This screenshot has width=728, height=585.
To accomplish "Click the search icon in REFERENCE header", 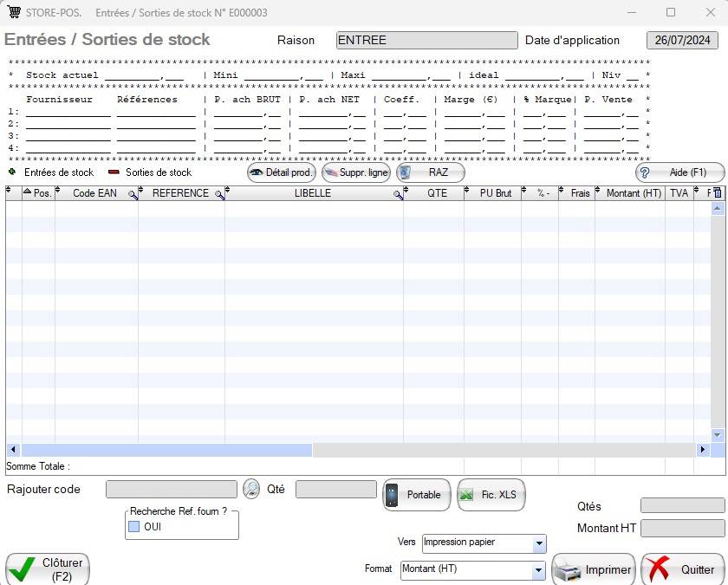I will point(219,194).
